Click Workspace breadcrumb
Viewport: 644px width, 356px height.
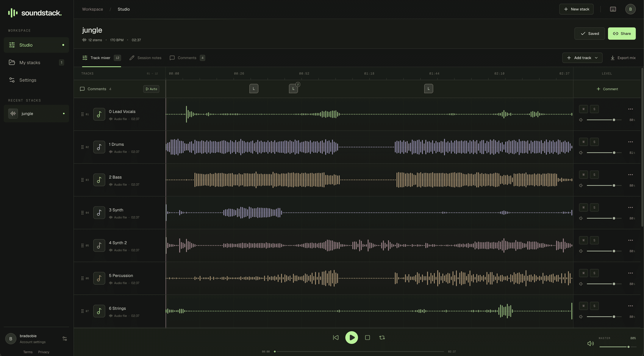tap(93, 9)
